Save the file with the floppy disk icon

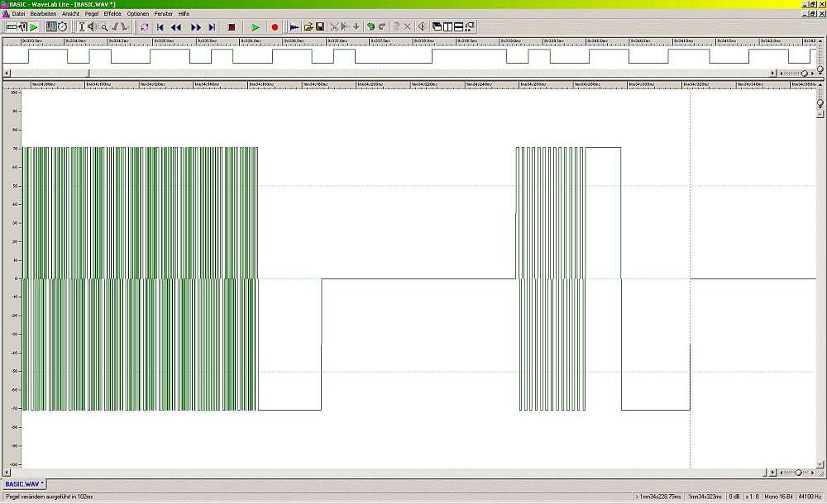pyautogui.click(x=319, y=27)
